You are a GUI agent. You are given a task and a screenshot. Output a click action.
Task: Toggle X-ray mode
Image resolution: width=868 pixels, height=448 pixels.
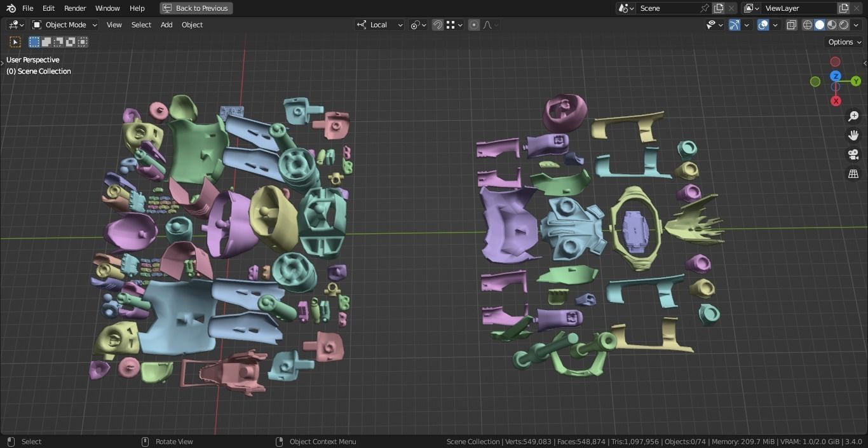pyautogui.click(x=792, y=25)
